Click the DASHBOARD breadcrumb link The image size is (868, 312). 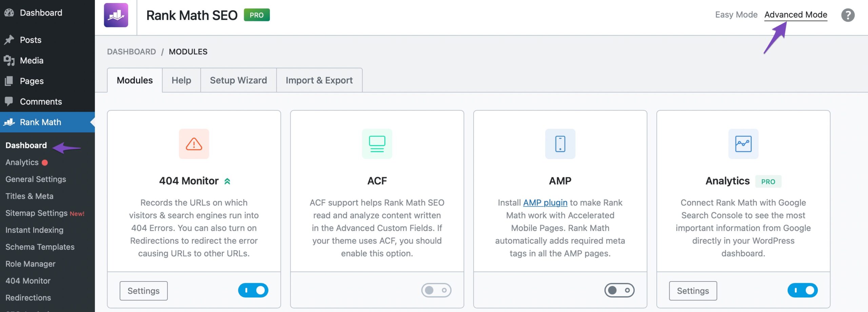[x=132, y=52]
